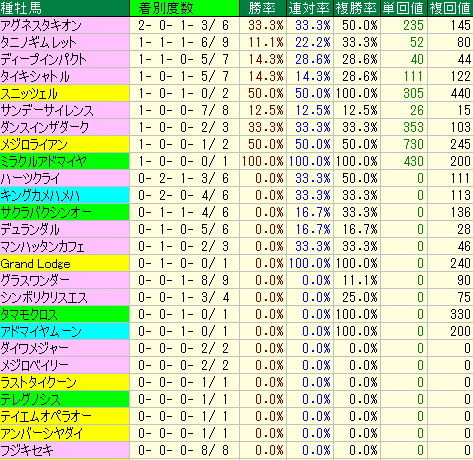Click 複回値 46 for マンハッタンカフェ
The image size is (473, 460).
(x=464, y=246)
